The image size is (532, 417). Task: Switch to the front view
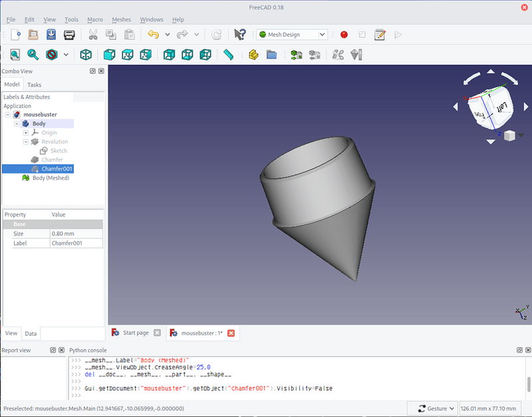(109, 55)
